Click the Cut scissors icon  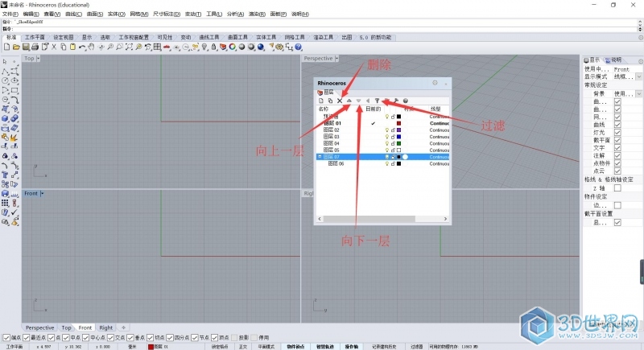point(54,47)
